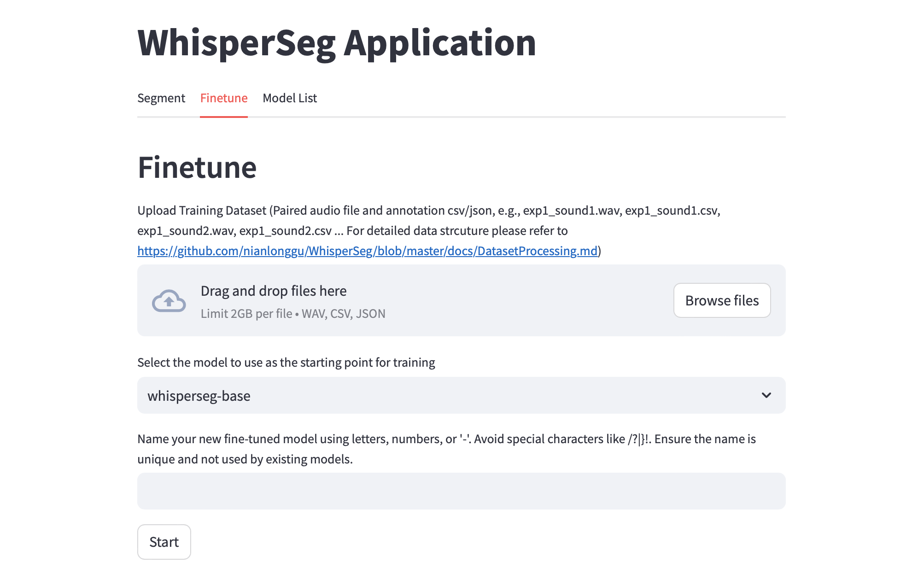924x574 pixels.
Task: Open the Model List tab
Action: [x=290, y=98]
